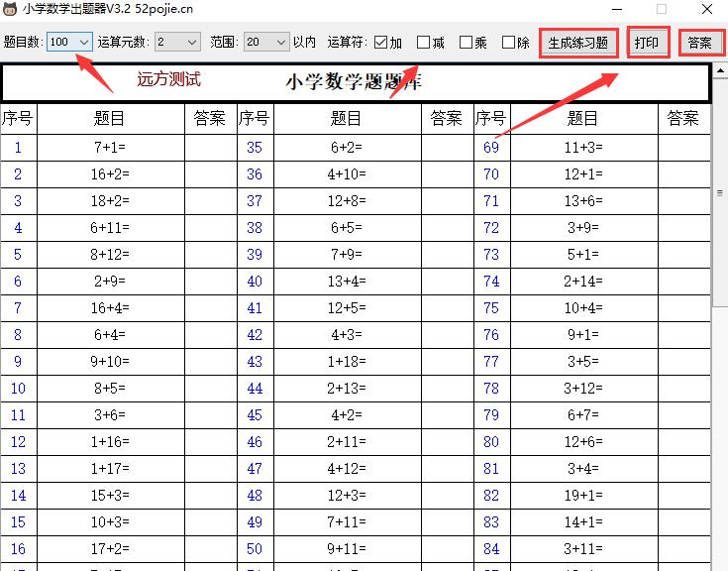The image size is (728, 571).
Task: Click the question cell 11+3=
Action: tap(583, 148)
